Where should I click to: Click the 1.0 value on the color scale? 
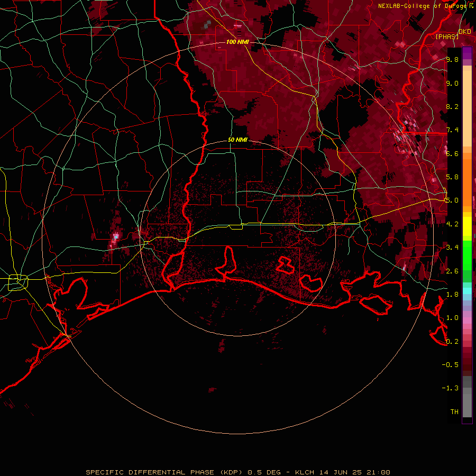[x=452, y=318]
